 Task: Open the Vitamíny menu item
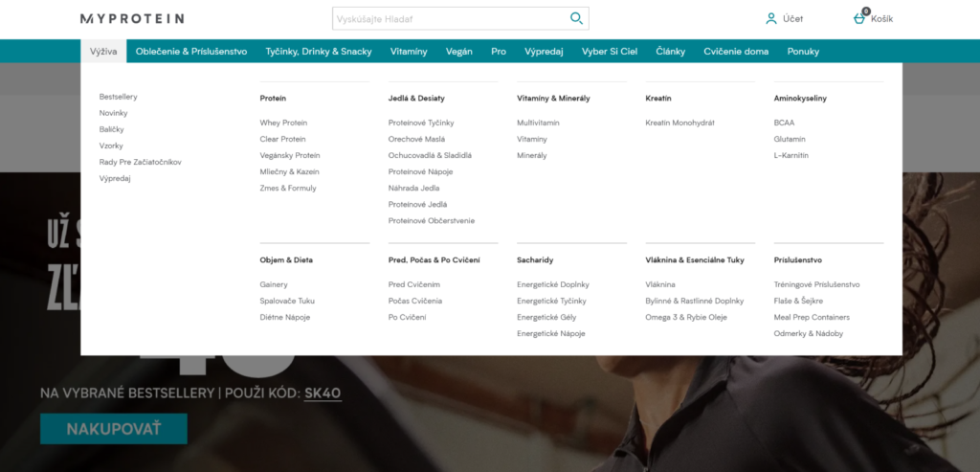pyautogui.click(x=409, y=52)
